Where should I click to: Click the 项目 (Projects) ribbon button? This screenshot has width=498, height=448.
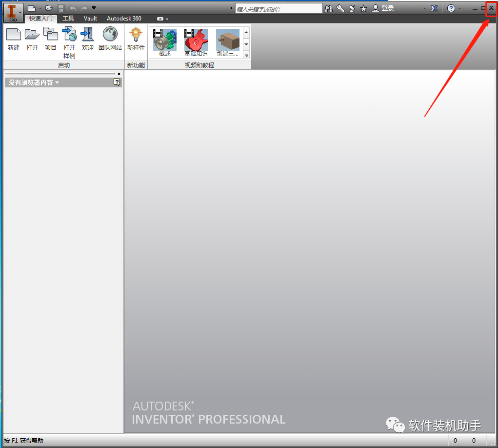point(51,40)
